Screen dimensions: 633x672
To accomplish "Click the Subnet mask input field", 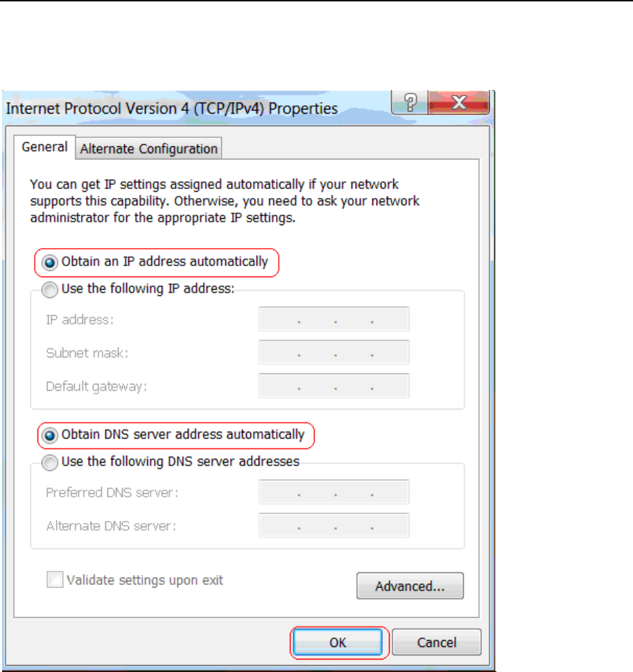I will click(334, 353).
